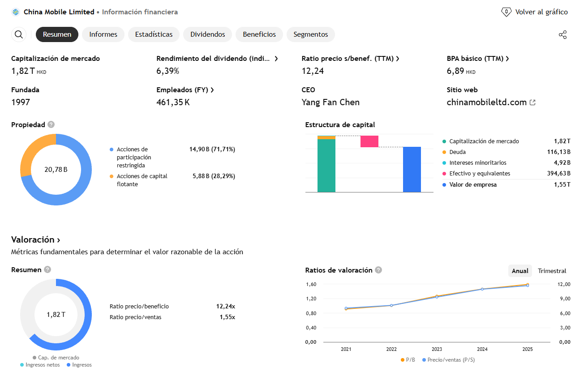This screenshot has height=380, width=588.
Task: Open external link icon beside chinamobileltd.com
Action: (x=532, y=102)
